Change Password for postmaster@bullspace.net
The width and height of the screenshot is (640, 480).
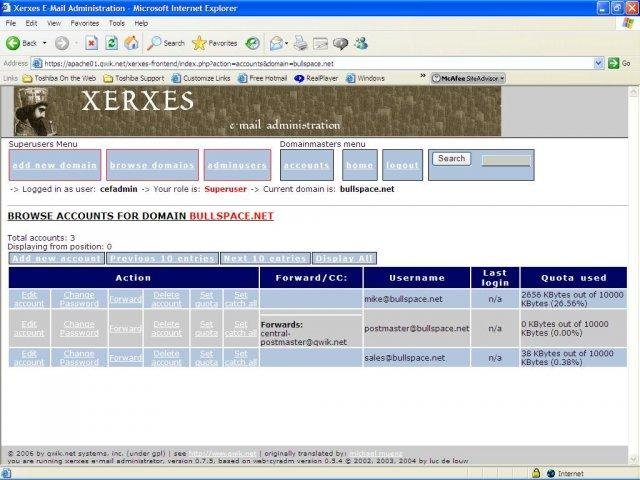click(x=79, y=329)
